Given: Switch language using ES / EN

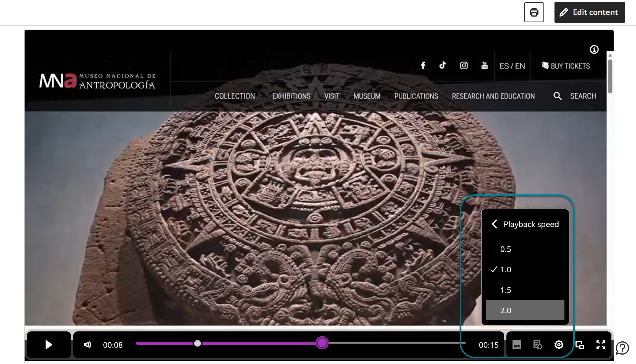Looking at the screenshot, I should tap(512, 66).
